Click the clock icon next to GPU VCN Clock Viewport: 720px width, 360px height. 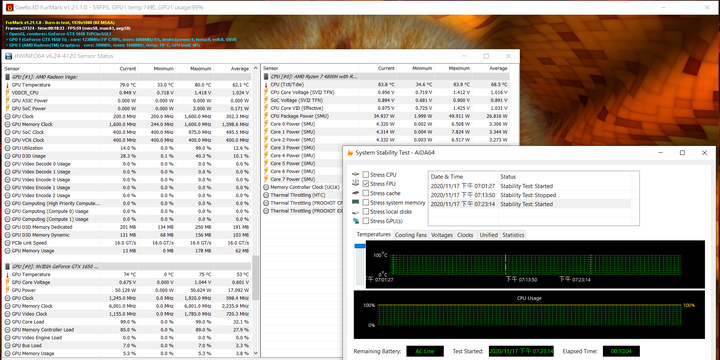coord(7,140)
